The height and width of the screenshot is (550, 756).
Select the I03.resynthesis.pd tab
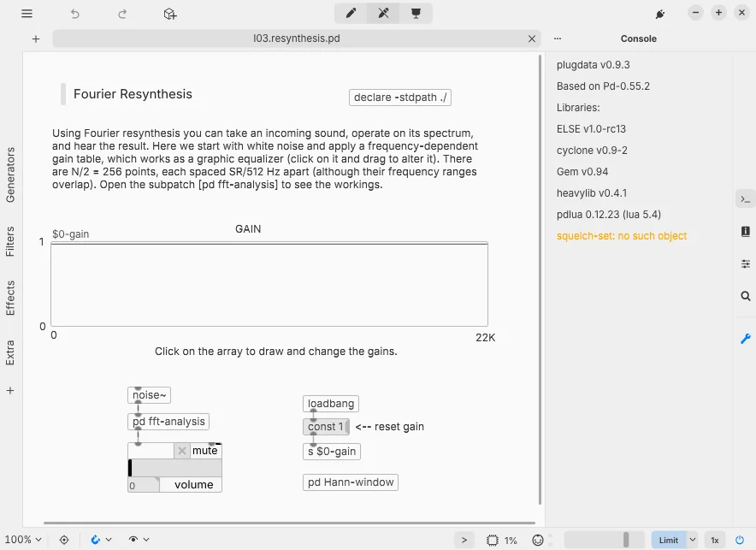[x=297, y=38]
